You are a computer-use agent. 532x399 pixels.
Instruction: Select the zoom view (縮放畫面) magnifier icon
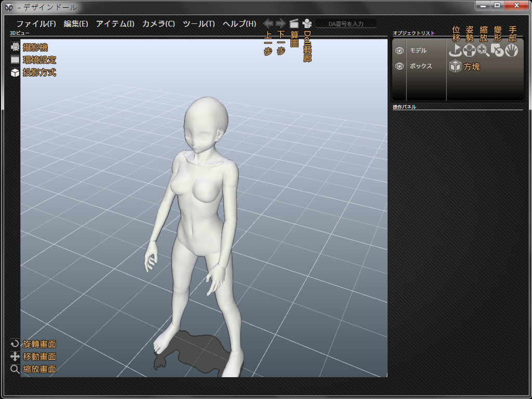[15, 369]
